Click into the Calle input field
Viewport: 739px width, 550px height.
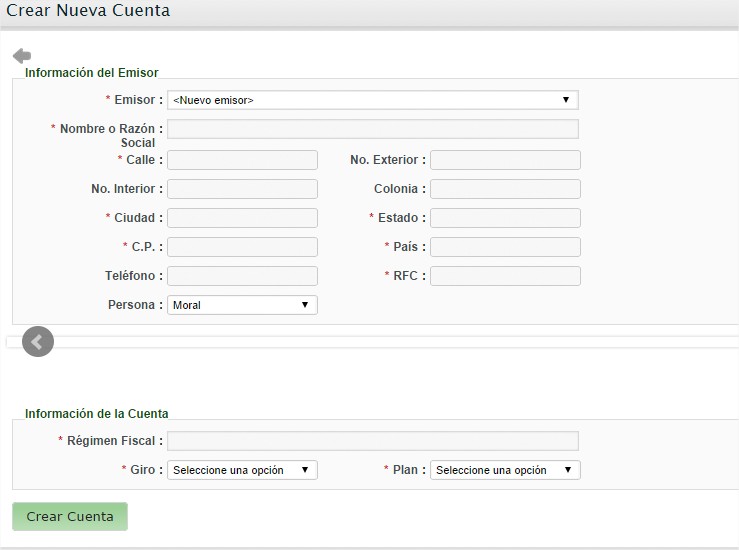pos(242,160)
